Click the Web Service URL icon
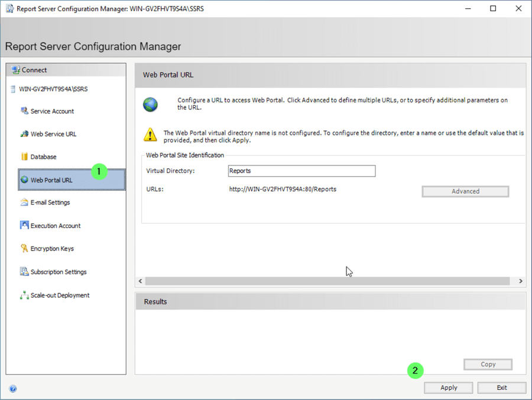The height and width of the screenshot is (400, 532). 24,134
